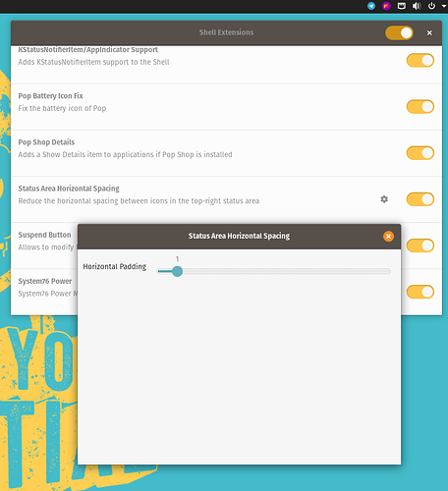Image resolution: width=448 pixels, height=491 pixels.
Task: Click 'Adds a Show Details item' description
Action: point(125,154)
